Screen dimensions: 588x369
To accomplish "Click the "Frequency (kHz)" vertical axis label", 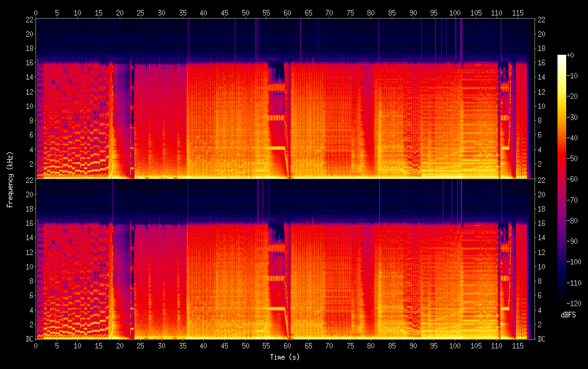I will coord(10,179).
